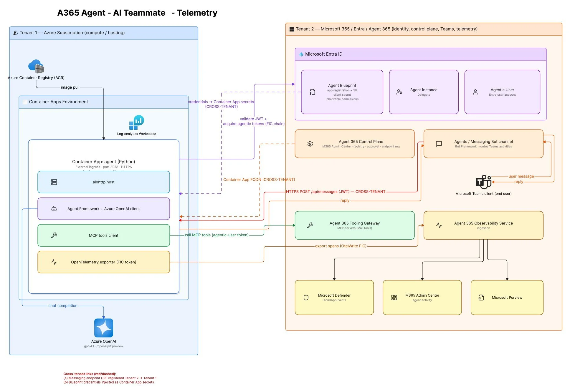Click 'credentials → Container App secrets' label
The image size is (570, 392).
[x=221, y=102]
